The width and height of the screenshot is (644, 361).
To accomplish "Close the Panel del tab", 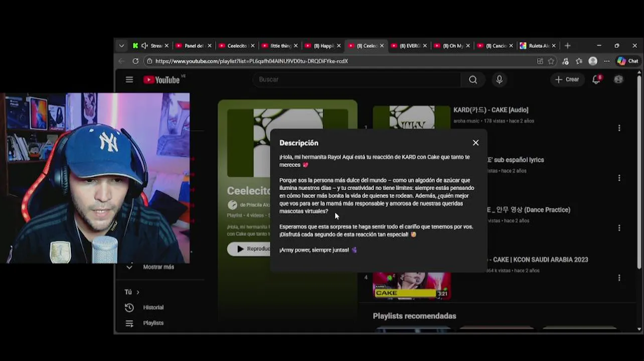I will coord(210,46).
